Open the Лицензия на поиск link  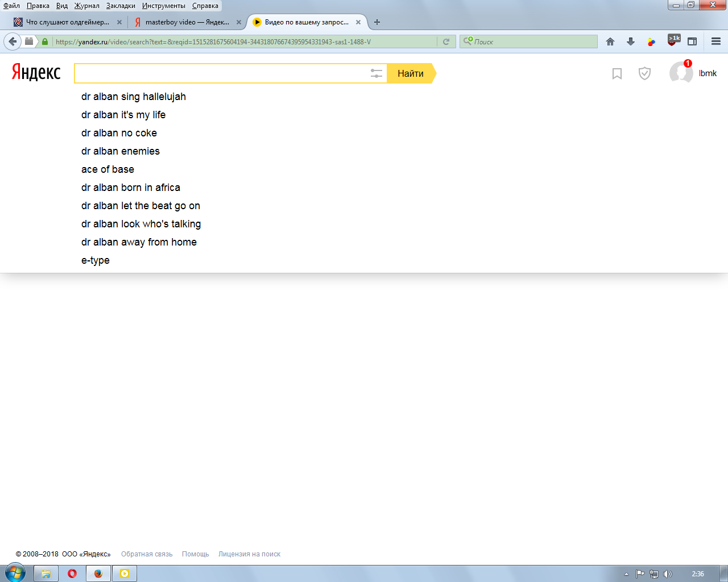click(250, 554)
